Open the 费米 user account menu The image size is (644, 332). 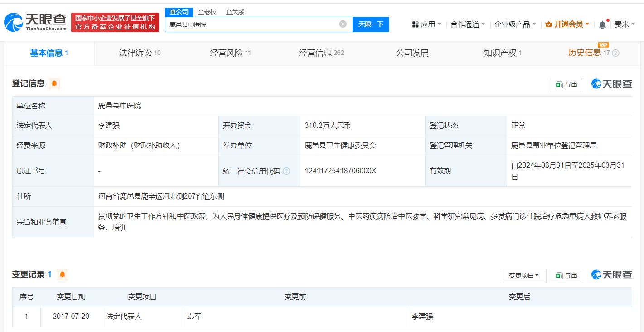625,24
